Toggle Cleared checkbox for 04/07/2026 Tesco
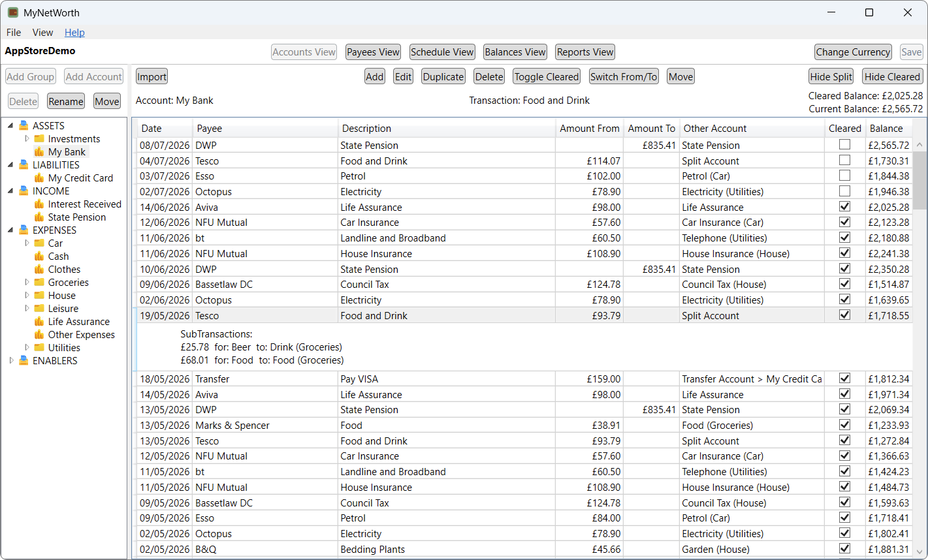 click(844, 161)
